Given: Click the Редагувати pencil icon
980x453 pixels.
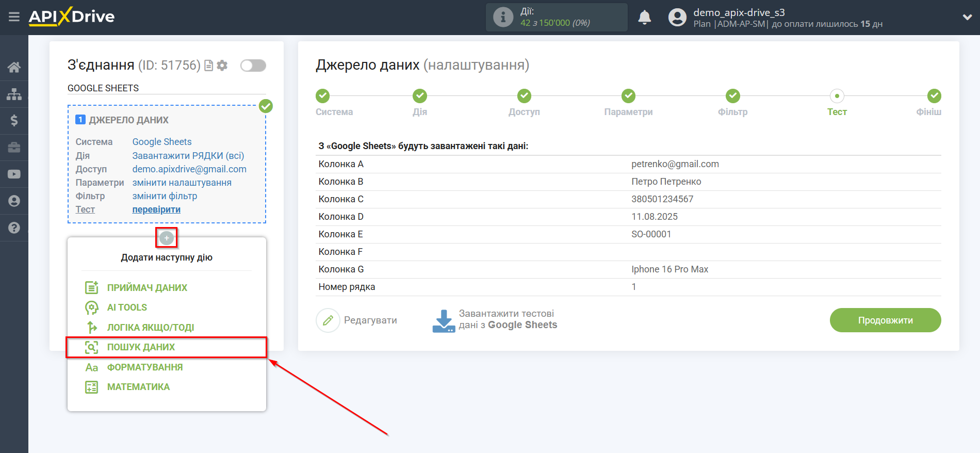Looking at the screenshot, I should [x=328, y=320].
